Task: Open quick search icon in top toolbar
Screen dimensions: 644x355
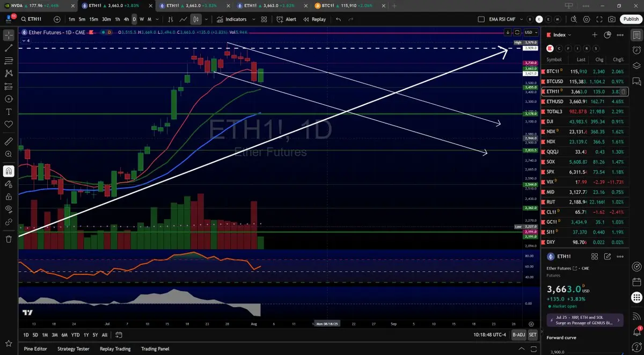Action: (x=574, y=19)
